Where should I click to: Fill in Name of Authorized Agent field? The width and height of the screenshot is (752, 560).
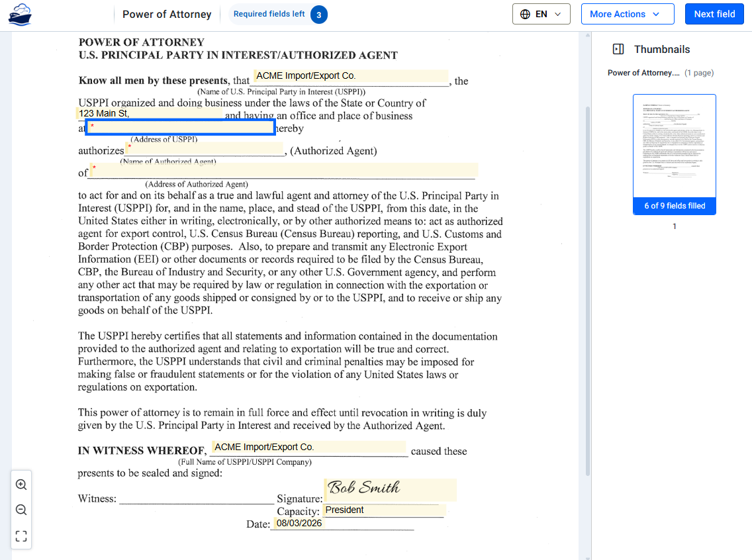[x=205, y=149]
